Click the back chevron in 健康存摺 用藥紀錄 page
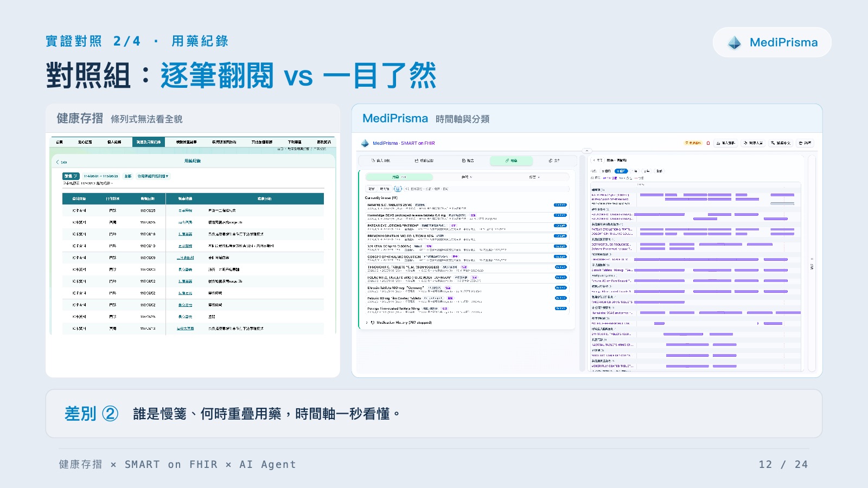The width and height of the screenshot is (868, 488). 58,162
